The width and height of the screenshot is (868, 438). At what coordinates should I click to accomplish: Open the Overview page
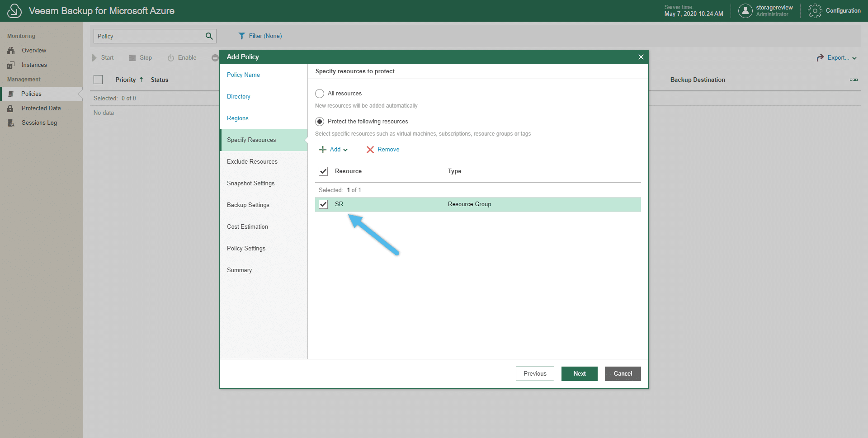point(34,51)
